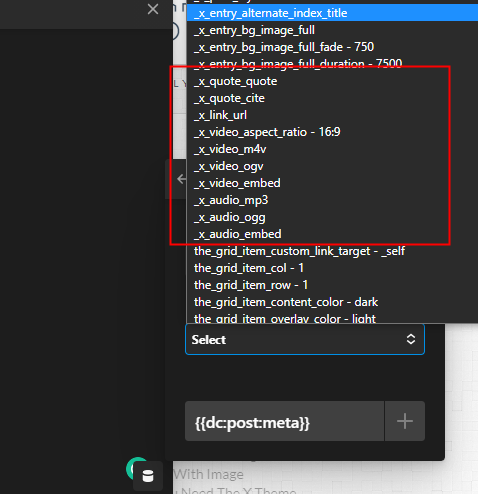Open the database dynamic content icon
Screen dimensions: 478x494
click(148, 476)
